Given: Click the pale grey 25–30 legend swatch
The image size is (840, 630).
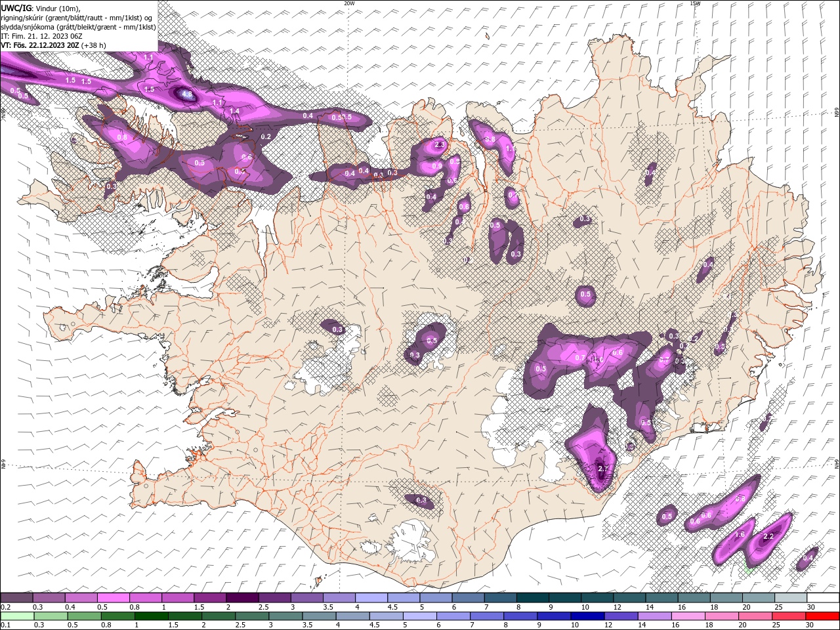Looking at the screenshot, I should (x=791, y=598).
